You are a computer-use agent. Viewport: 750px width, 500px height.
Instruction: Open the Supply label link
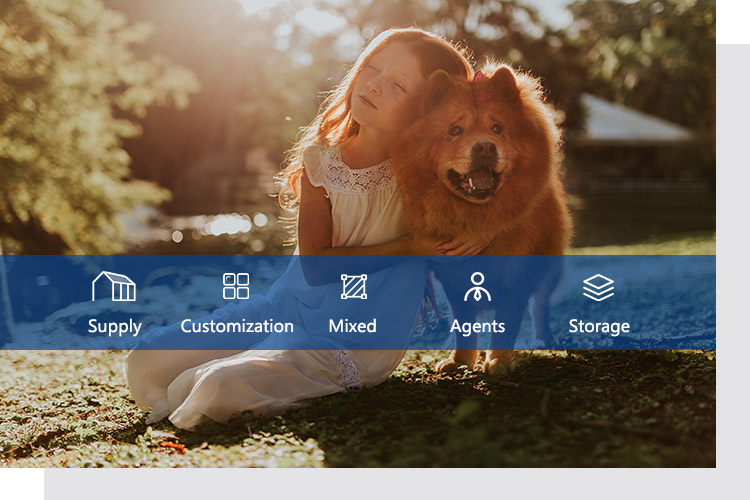[115, 327]
